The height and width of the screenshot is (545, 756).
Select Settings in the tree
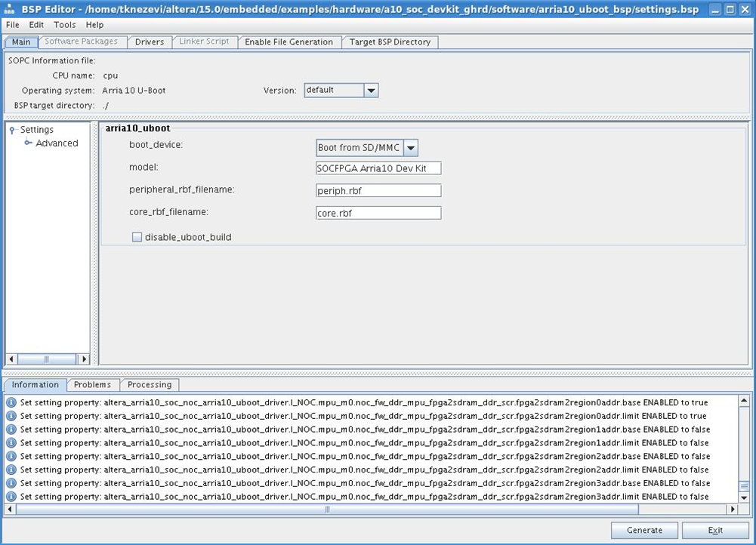[x=37, y=130]
